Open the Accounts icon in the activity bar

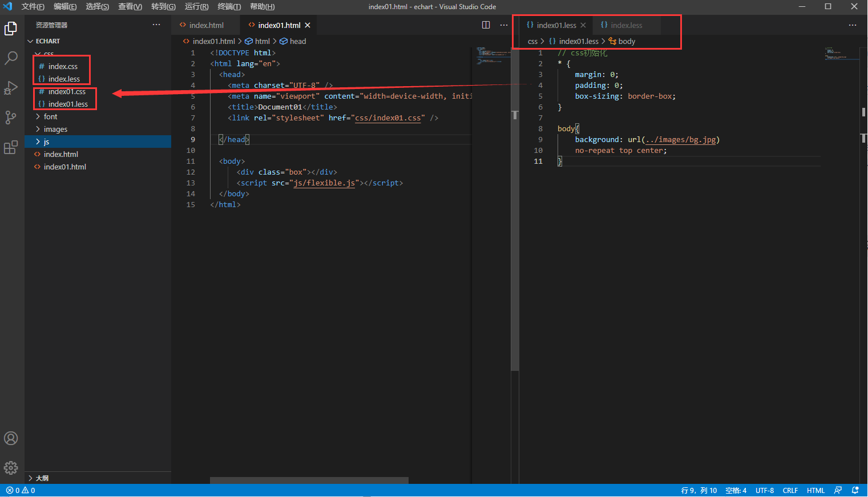(x=11, y=438)
